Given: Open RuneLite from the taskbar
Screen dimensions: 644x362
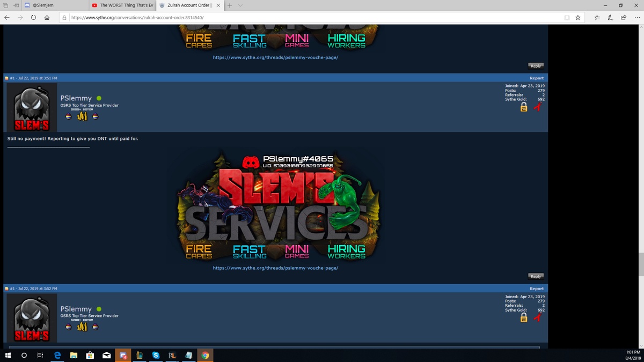Looking at the screenshot, I should tap(172, 355).
